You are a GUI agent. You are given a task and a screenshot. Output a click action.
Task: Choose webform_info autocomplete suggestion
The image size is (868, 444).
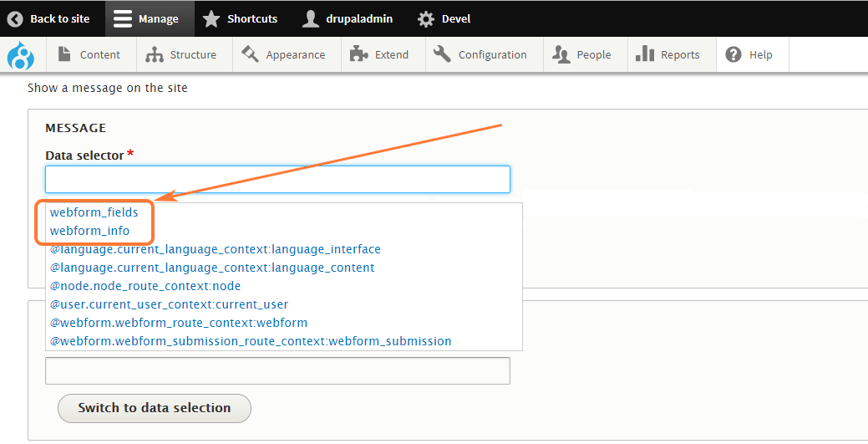(89, 231)
